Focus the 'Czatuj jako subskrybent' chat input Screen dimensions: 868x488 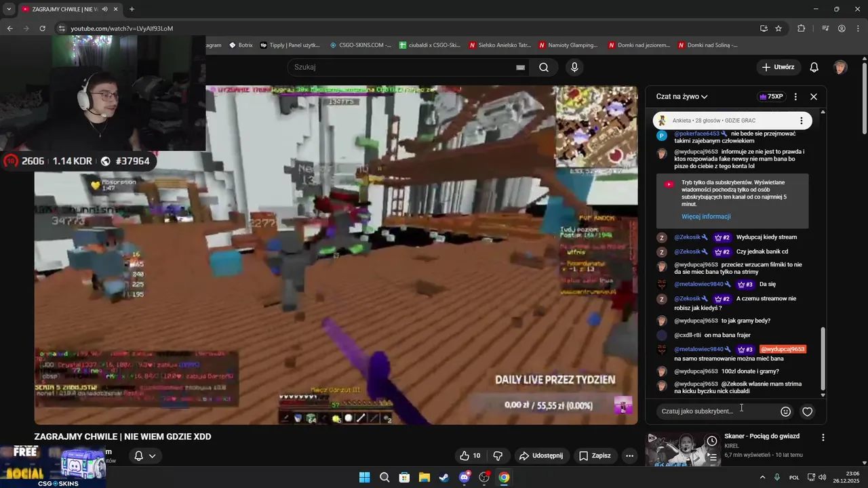715,411
